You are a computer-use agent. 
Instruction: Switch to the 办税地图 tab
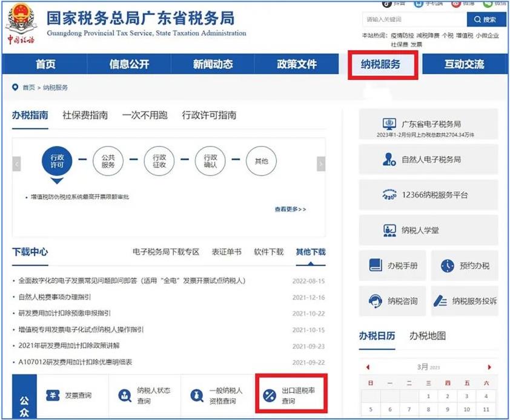pos(428,336)
